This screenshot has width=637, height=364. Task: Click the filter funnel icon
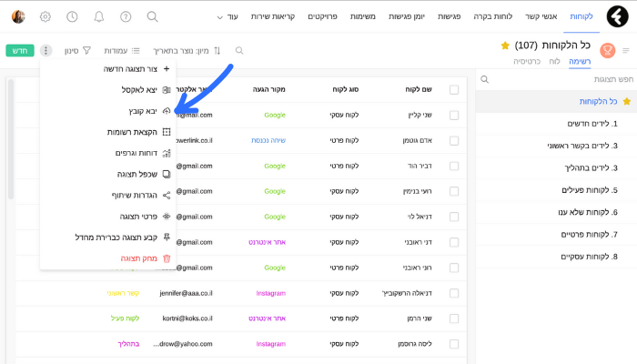point(86,50)
